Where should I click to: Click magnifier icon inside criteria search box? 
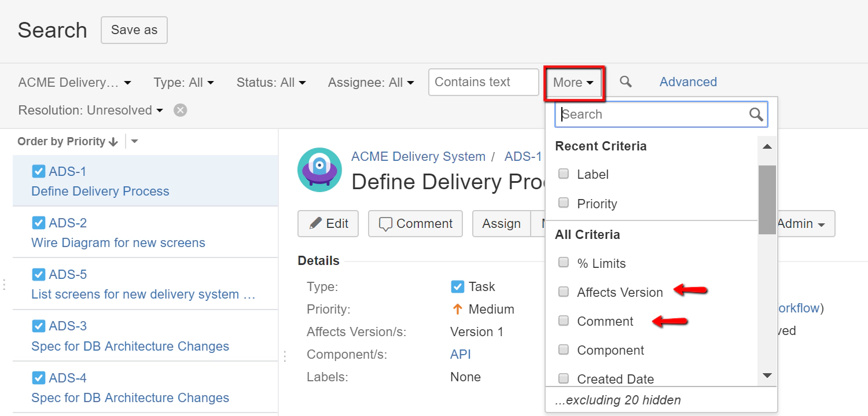[756, 115]
